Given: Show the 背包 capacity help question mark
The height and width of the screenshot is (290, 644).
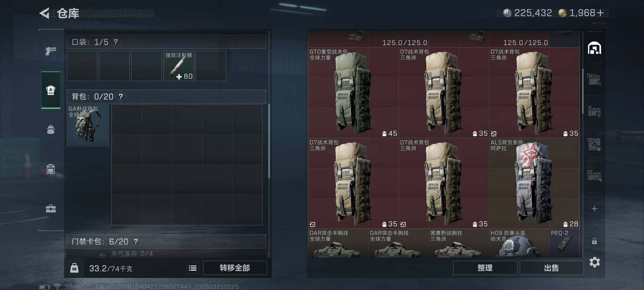Looking at the screenshot, I should tap(121, 96).
